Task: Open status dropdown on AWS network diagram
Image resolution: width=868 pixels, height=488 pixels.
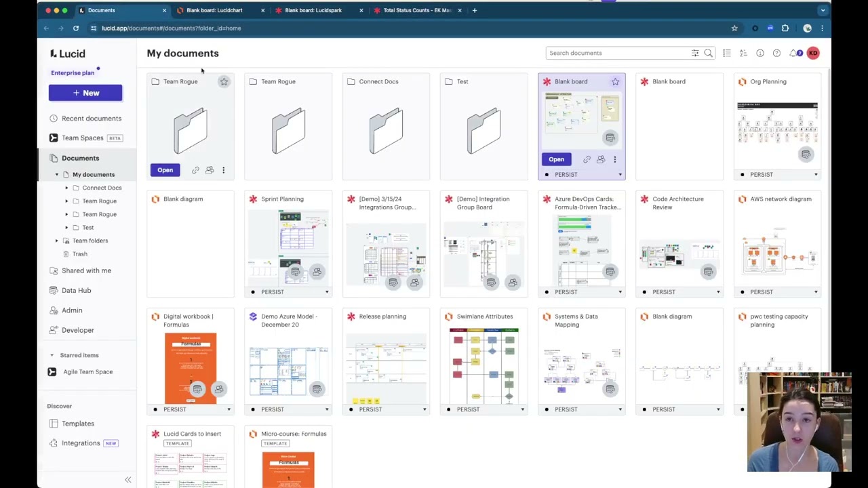Action: point(816,292)
